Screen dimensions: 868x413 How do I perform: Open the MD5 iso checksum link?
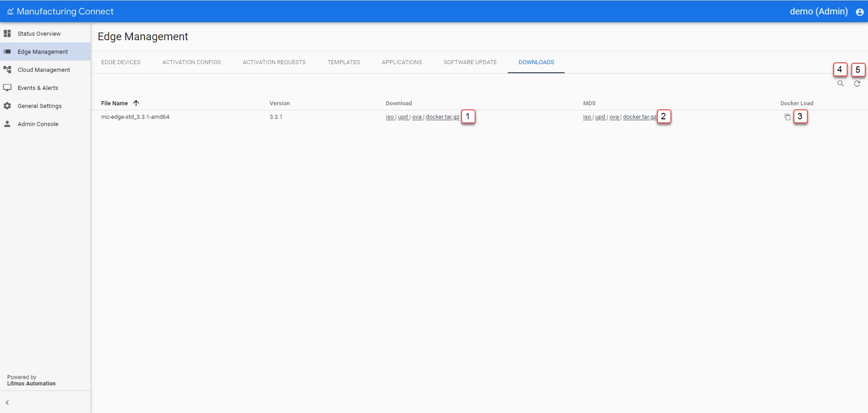click(x=587, y=117)
